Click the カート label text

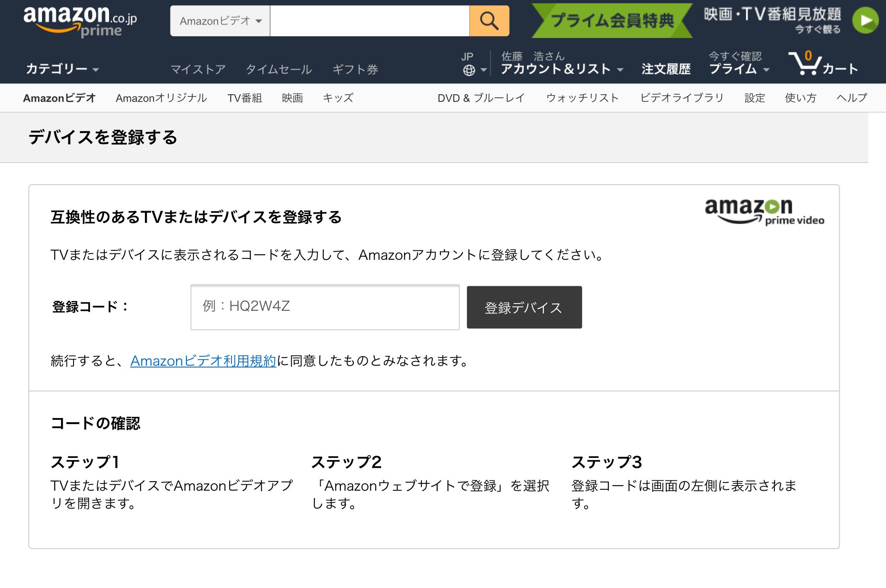click(840, 69)
